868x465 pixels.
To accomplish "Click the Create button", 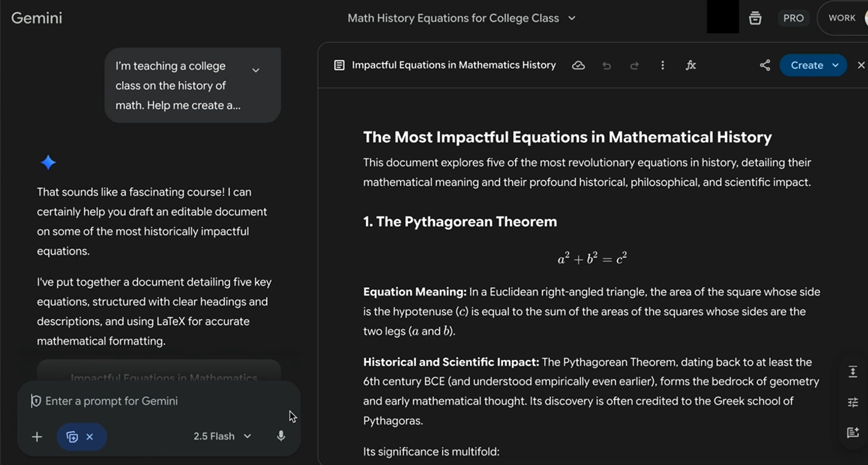I will coord(807,65).
